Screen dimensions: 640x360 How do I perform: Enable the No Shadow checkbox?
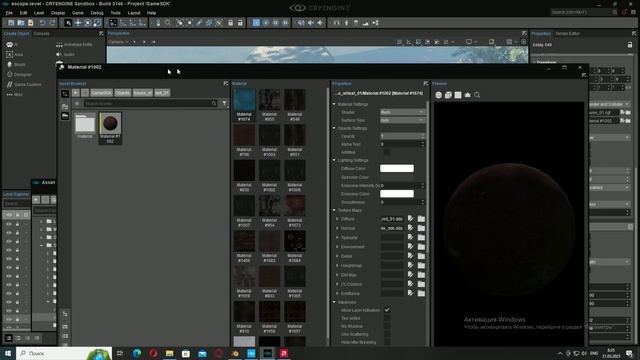[387, 326]
